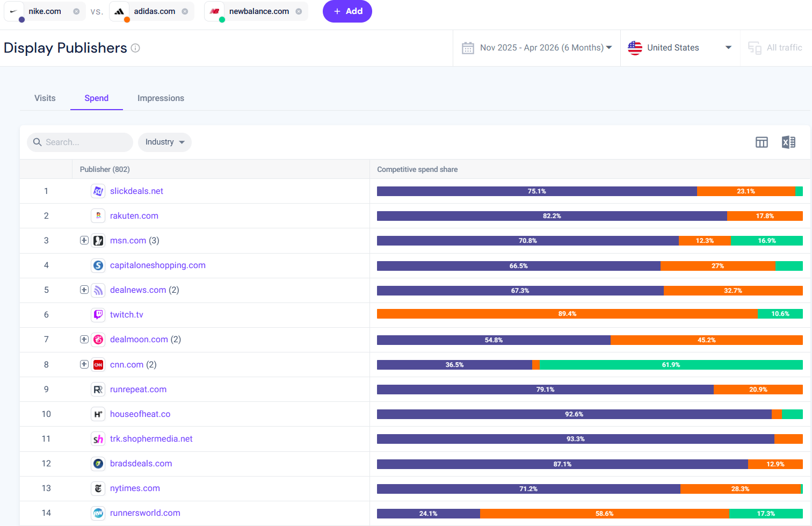Open the houseofheat.co publisher link
The width and height of the screenshot is (812, 526).
point(140,414)
